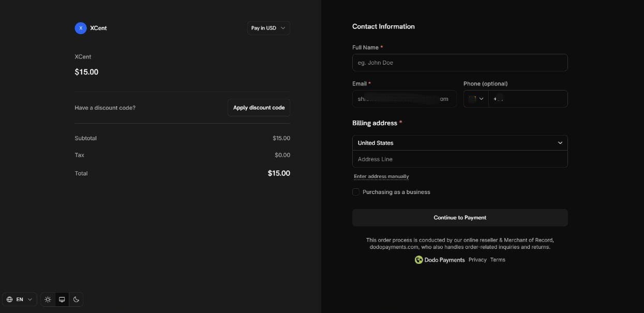Expand the United States country dropdown
The height and width of the screenshot is (313, 644).
click(x=459, y=142)
